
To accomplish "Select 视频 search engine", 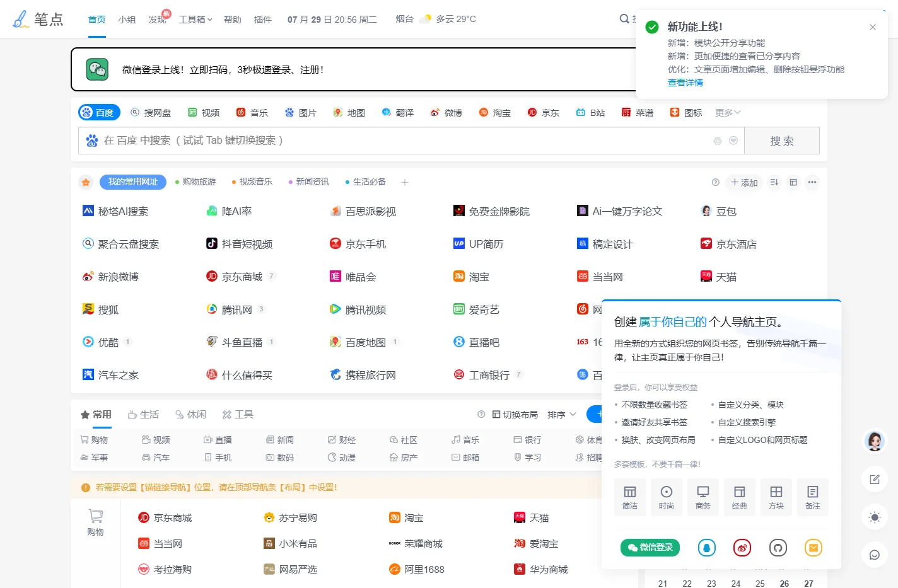I will click(204, 112).
